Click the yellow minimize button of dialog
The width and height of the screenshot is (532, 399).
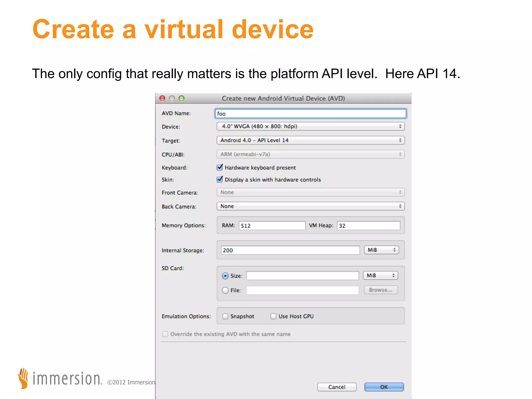click(x=172, y=98)
